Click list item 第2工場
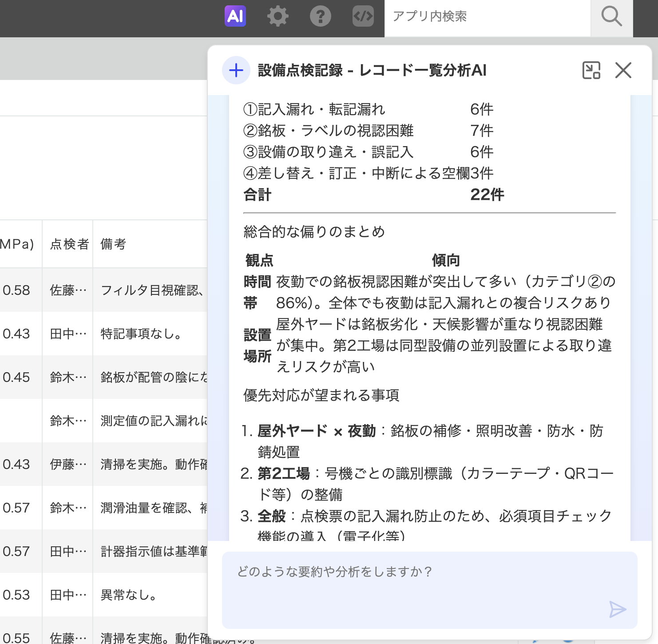 click(426, 484)
